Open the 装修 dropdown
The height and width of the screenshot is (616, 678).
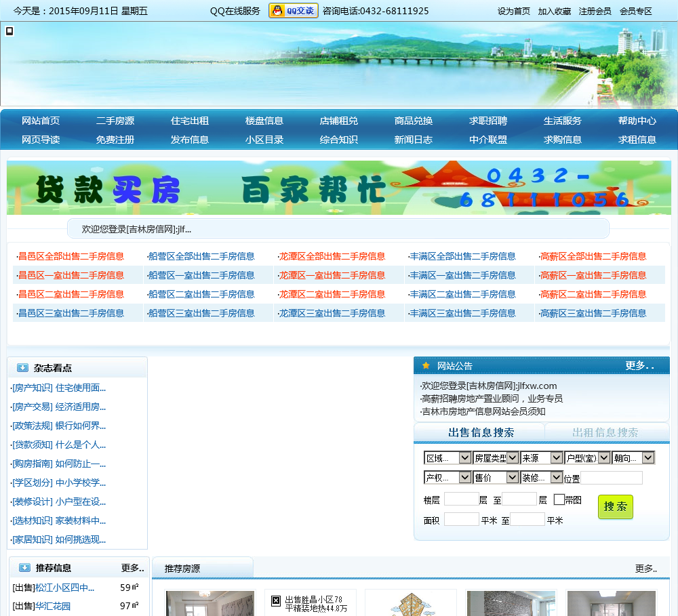(x=541, y=477)
